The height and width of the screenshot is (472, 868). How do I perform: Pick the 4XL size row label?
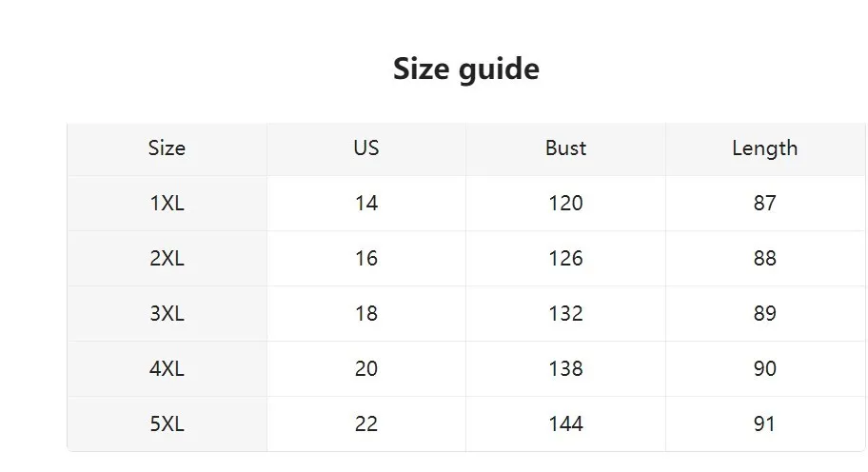click(167, 369)
